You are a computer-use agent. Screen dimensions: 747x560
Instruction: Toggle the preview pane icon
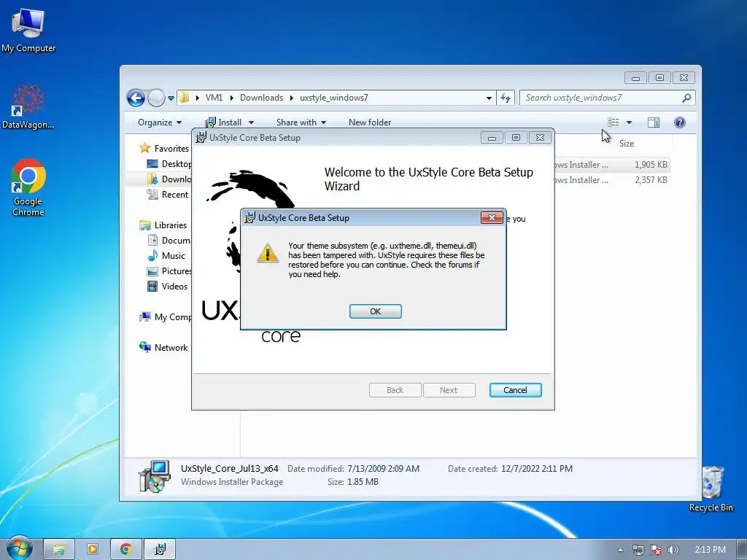[x=654, y=122]
